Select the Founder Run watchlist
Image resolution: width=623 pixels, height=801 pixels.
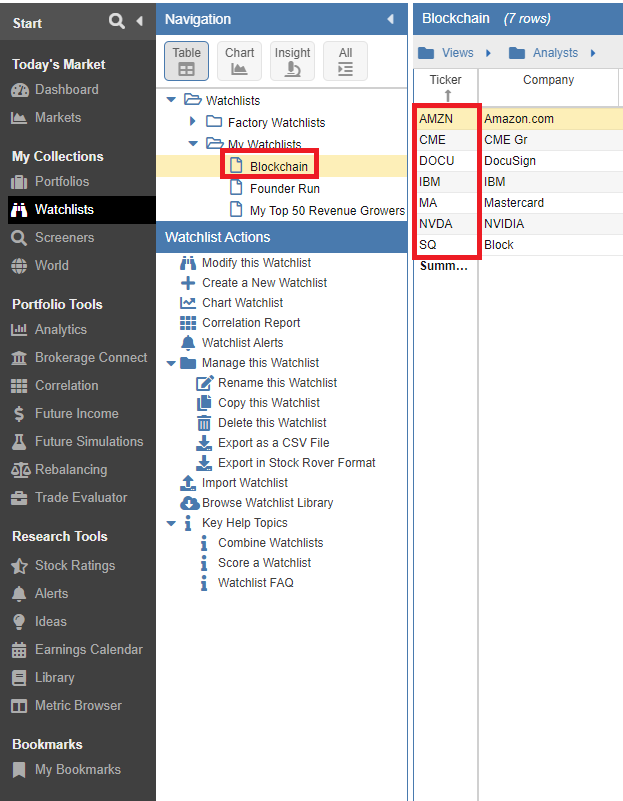(x=285, y=189)
